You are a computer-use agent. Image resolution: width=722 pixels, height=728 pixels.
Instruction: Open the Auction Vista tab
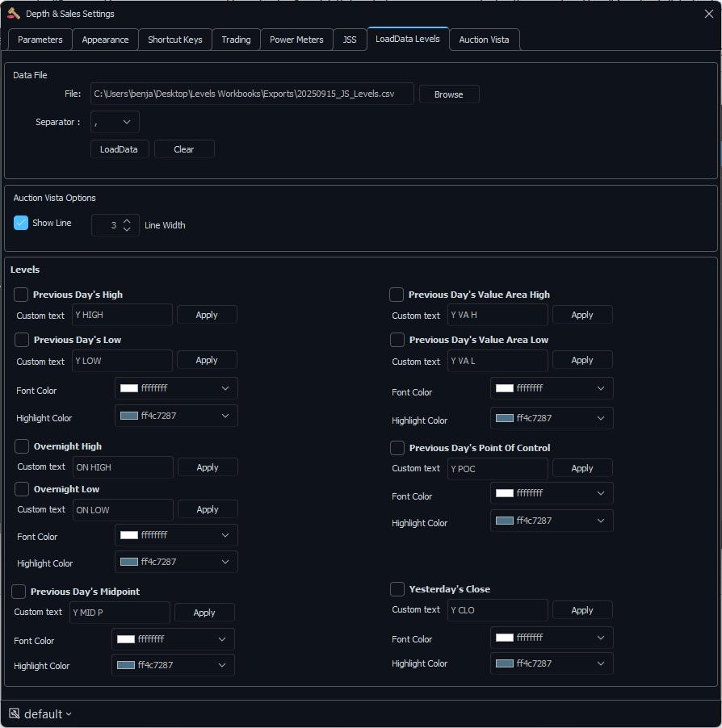coord(484,40)
